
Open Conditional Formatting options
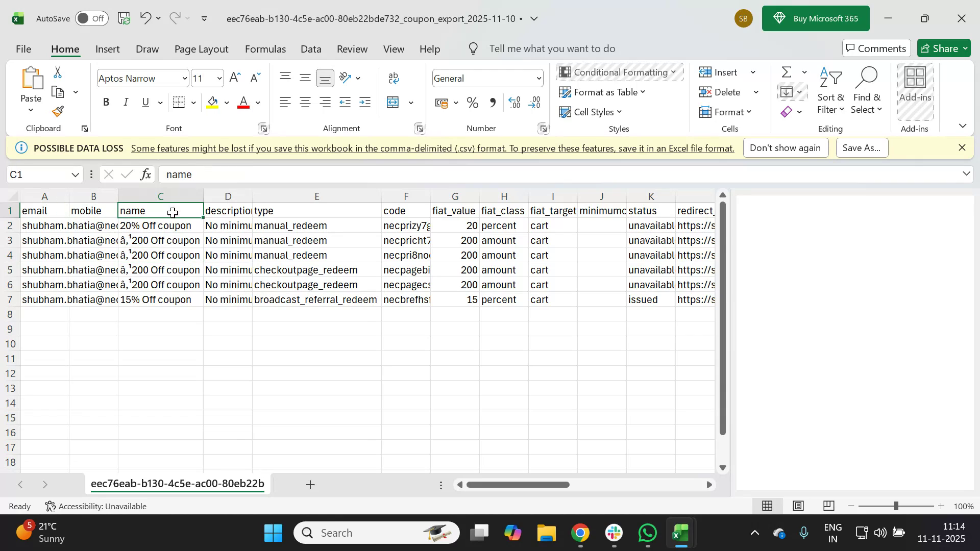coord(619,72)
